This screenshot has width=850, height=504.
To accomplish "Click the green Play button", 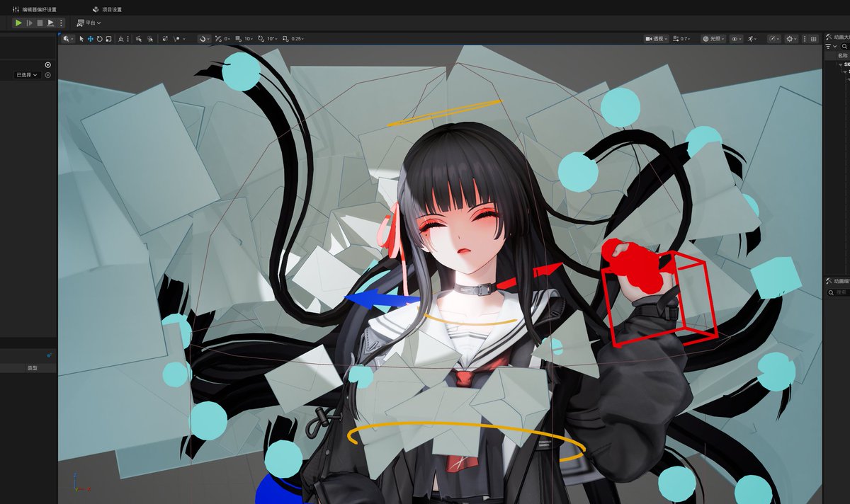I will [18, 23].
